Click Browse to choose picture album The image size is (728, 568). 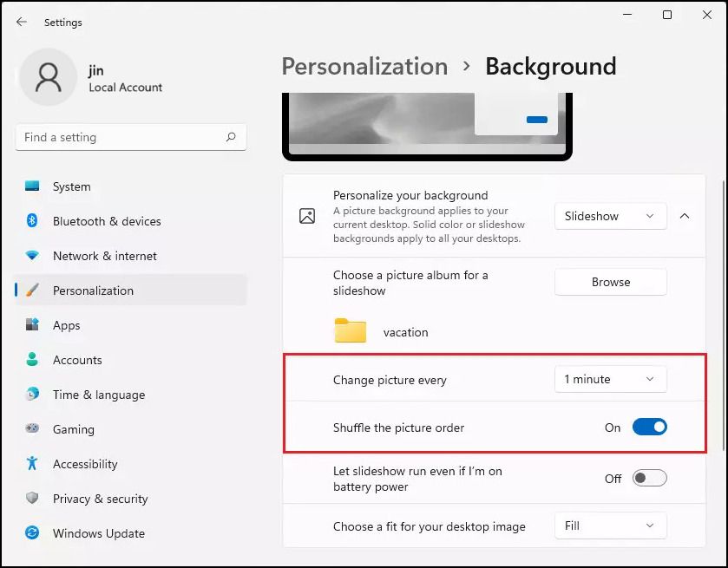611,282
